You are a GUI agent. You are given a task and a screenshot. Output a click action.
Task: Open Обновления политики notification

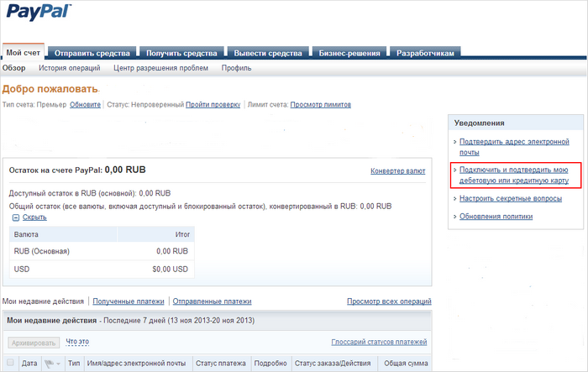tap(496, 217)
